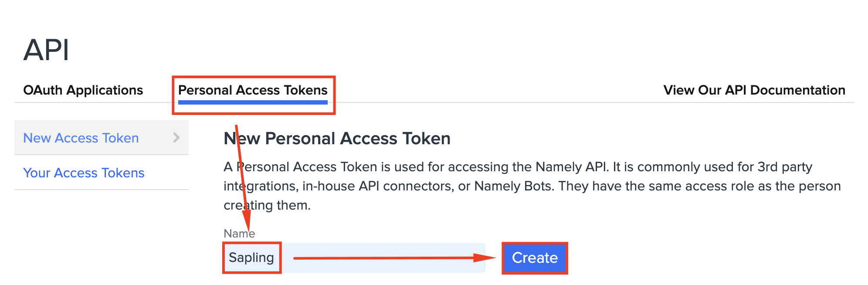The width and height of the screenshot is (868, 285).
Task: Open New Access Token in sidebar
Action: [x=81, y=138]
